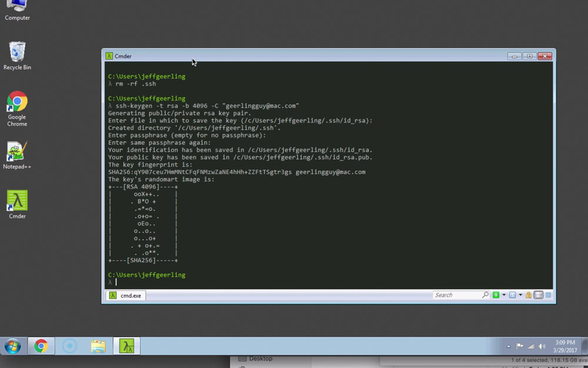588x368 pixels.
Task: Click the Cmder taskbar button
Action: [126, 346]
